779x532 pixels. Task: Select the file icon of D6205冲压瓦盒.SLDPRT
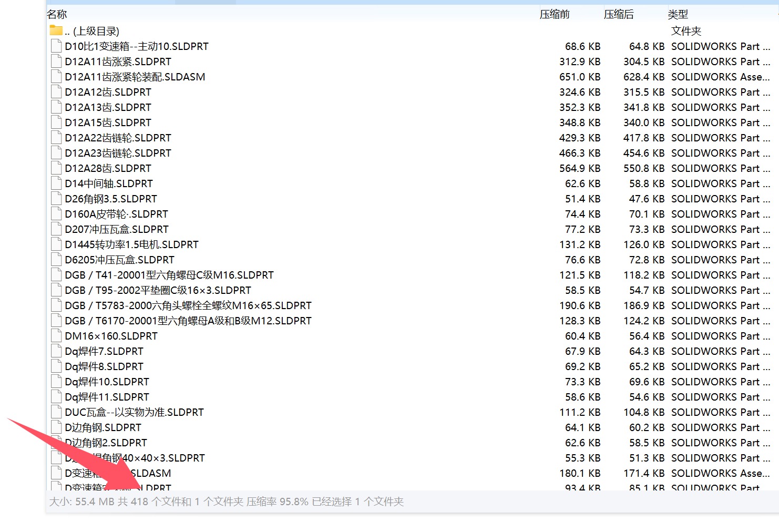56,259
